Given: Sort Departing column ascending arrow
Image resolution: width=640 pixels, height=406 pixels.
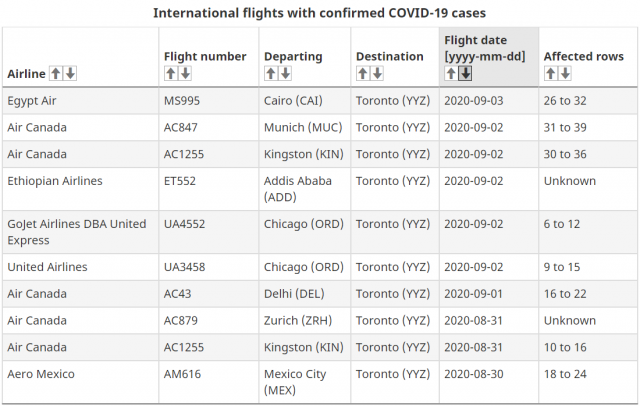Looking at the screenshot, I should click(271, 73).
